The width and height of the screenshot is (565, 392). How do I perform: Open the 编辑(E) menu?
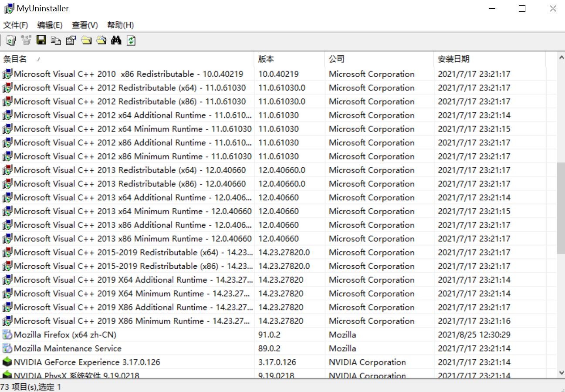click(50, 25)
